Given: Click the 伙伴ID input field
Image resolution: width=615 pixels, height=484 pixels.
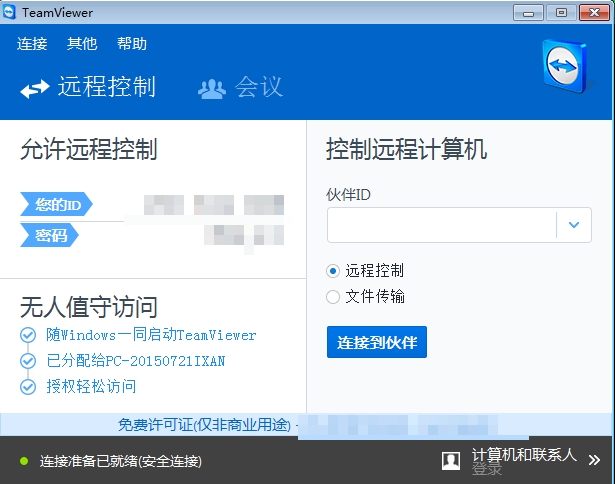Looking at the screenshot, I should (442, 225).
